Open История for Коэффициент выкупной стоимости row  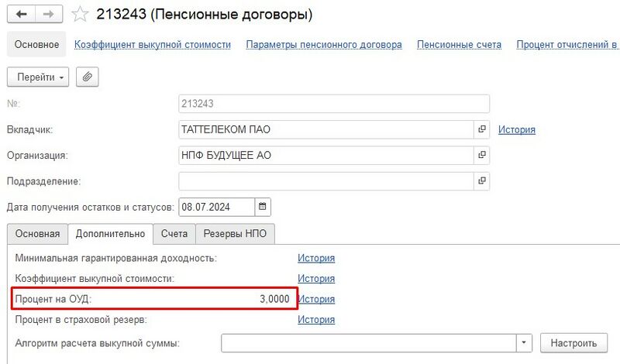pyautogui.click(x=316, y=279)
